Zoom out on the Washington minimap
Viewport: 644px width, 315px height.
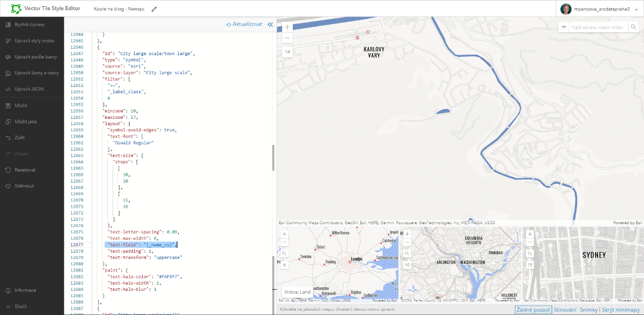pos(407,242)
